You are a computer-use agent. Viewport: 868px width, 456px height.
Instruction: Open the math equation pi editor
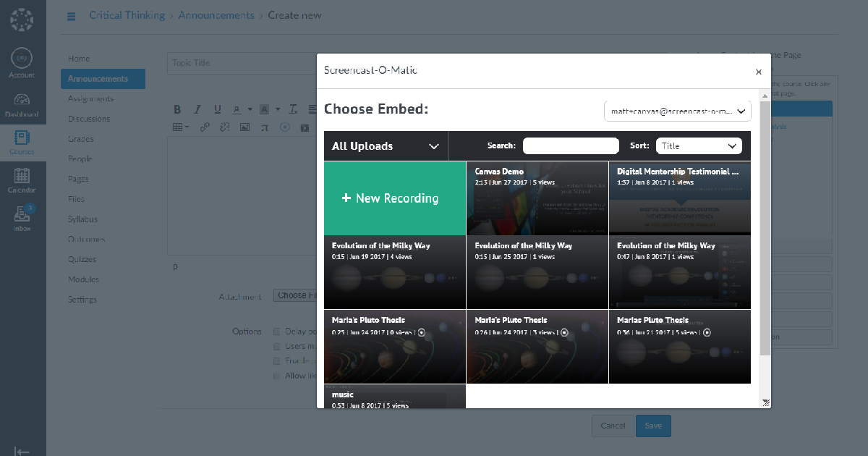coord(264,127)
